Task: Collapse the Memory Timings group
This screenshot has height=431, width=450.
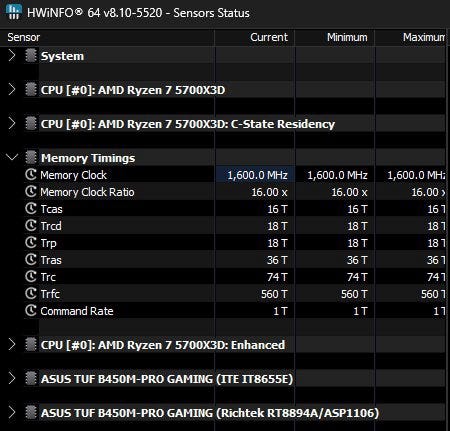Action: click(x=12, y=157)
